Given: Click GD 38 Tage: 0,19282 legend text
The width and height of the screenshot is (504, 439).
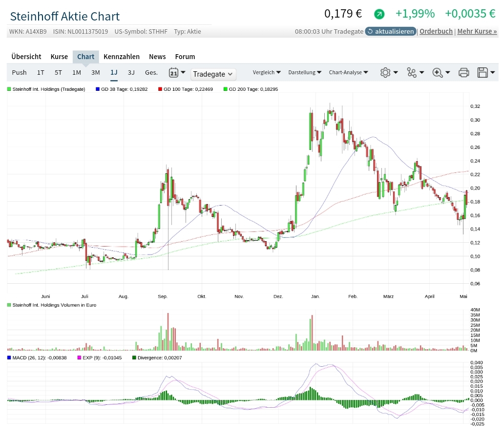Looking at the screenshot, I should coord(125,89).
